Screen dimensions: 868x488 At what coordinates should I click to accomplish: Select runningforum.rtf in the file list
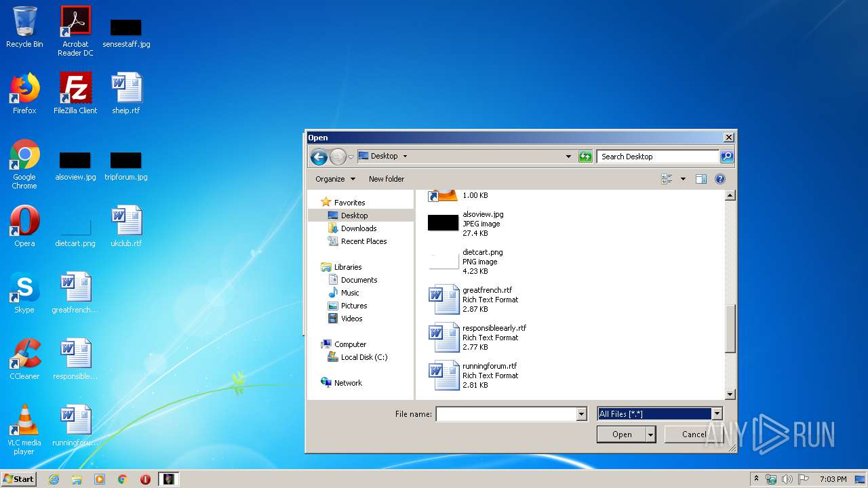pyautogui.click(x=473, y=375)
